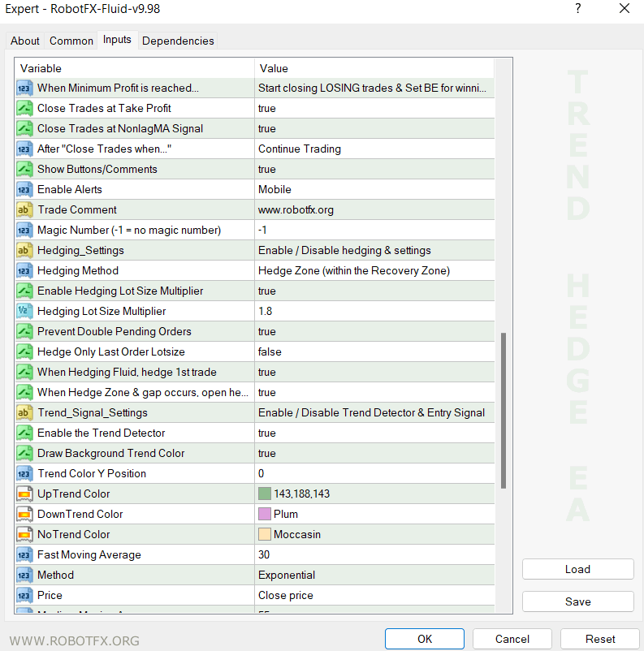Click the Cancel button
The height and width of the screenshot is (651, 644).
[512, 639]
